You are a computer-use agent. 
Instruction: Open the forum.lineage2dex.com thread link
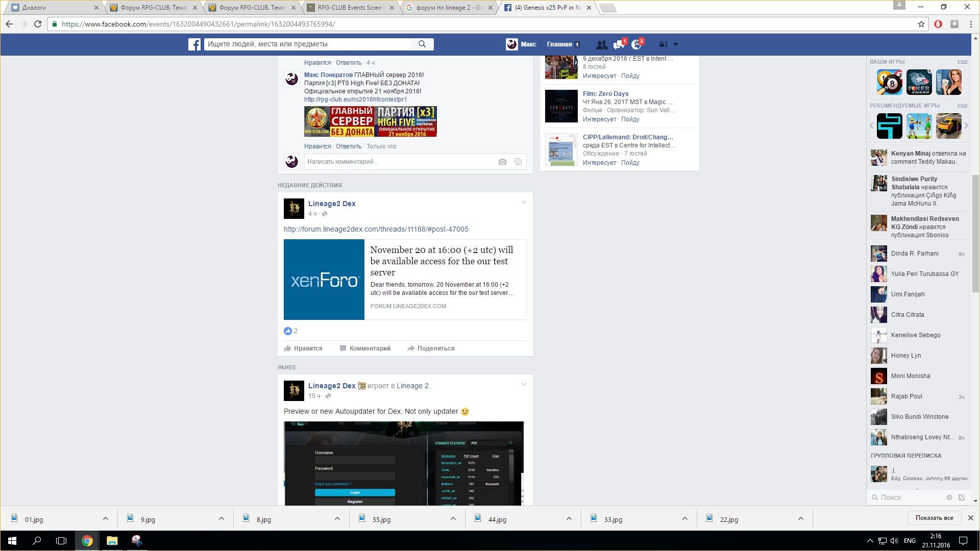(x=376, y=229)
